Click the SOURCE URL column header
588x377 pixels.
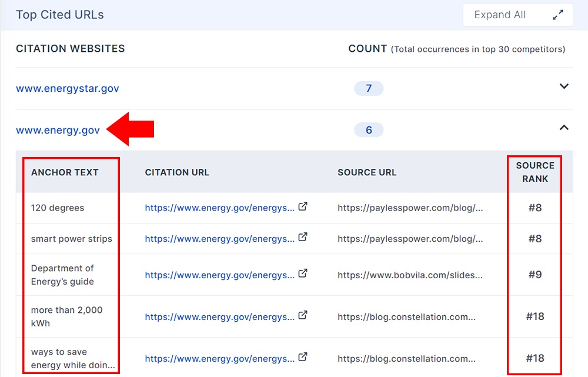367,172
